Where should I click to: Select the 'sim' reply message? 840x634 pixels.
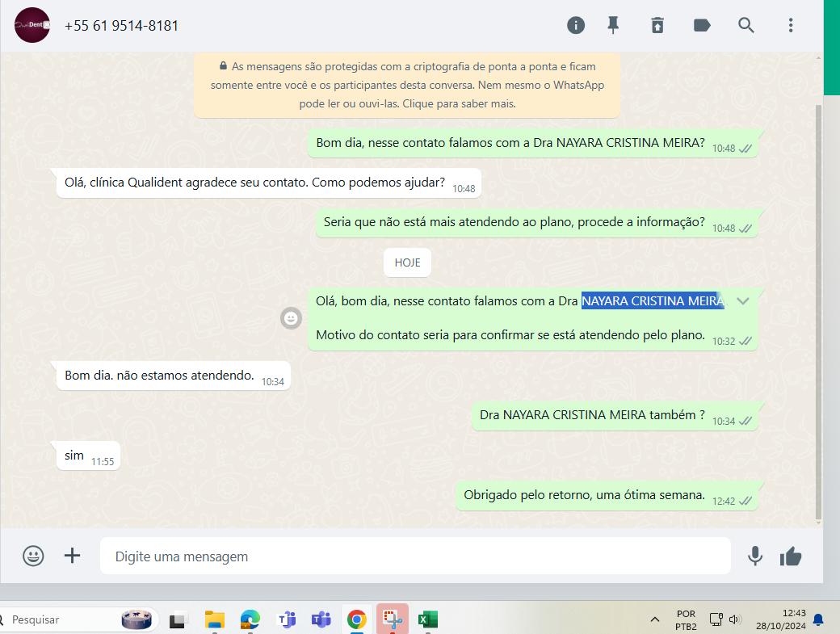coord(88,456)
